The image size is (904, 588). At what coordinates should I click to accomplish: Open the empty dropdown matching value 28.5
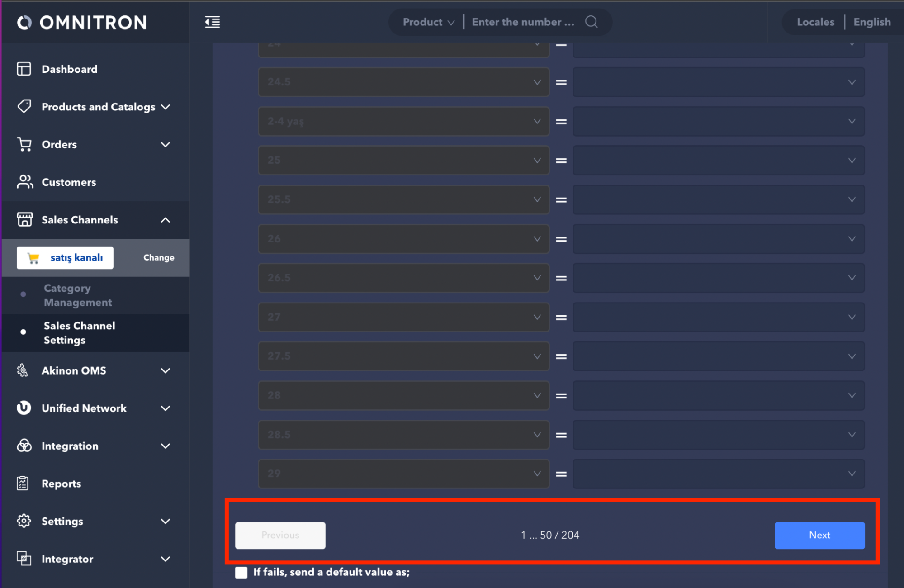[718, 435]
